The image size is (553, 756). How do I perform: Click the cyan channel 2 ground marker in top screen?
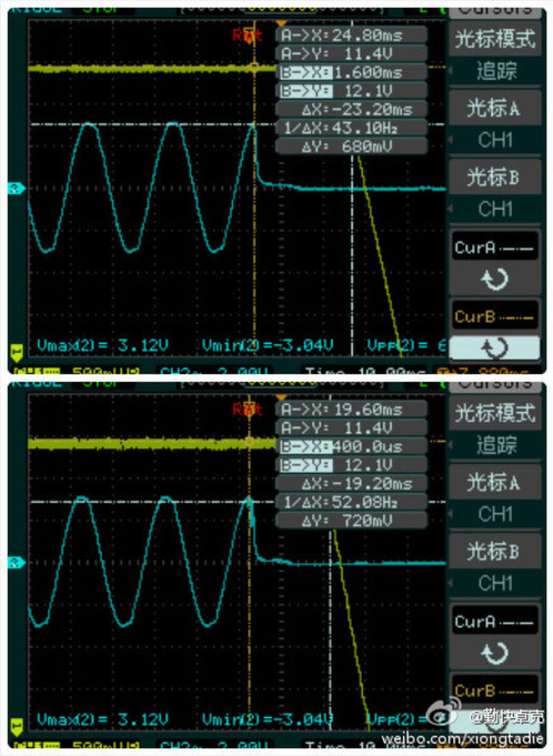tap(17, 189)
